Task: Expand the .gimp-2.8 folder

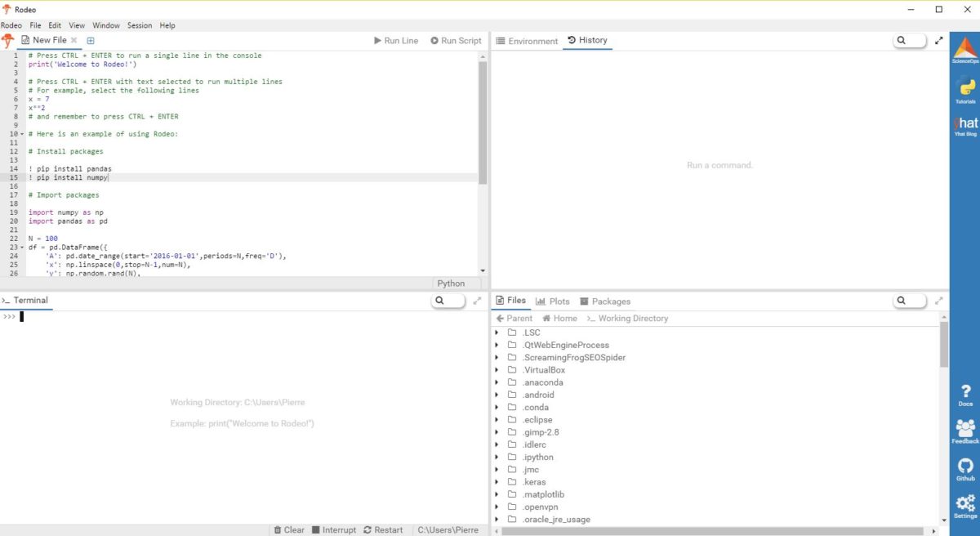Action: (x=497, y=432)
